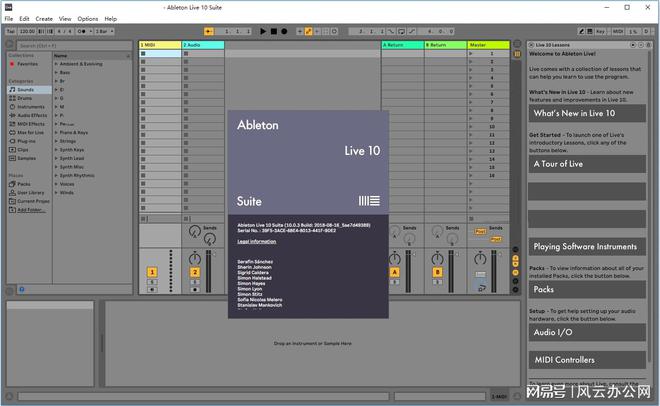Toggle the orange Automation Arm button
The width and height of the screenshot is (660, 406).
click(x=309, y=31)
